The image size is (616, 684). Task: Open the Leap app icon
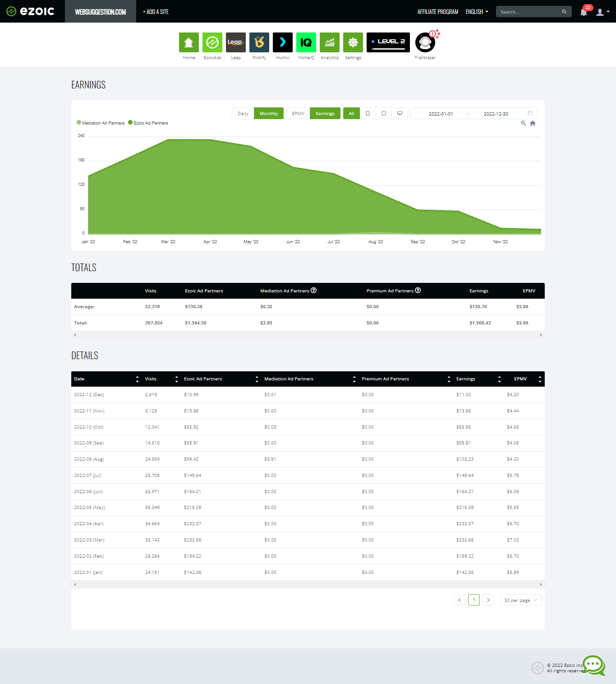tap(236, 42)
